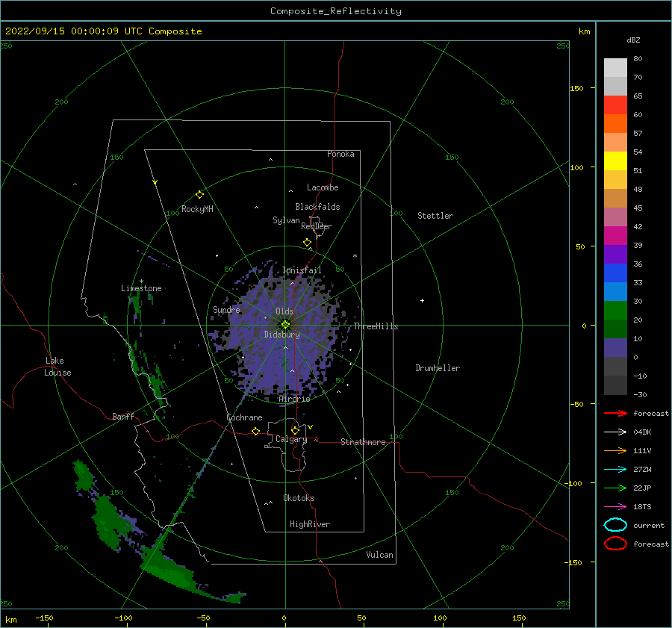Click the Lake Louise label
The height and width of the screenshot is (628, 672).
coord(57,367)
